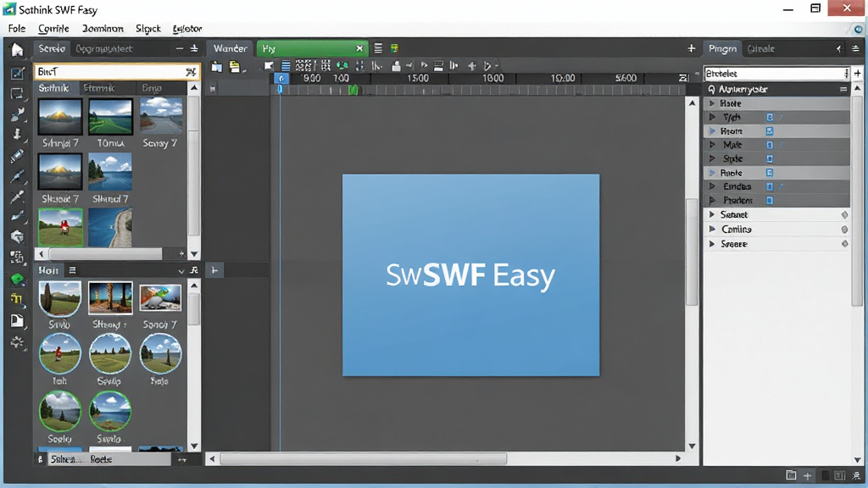The width and height of the screenshot is (868, 488).
Task: Select the brush-in-frame tool below the home icon
Action: [x=17, y=74]
